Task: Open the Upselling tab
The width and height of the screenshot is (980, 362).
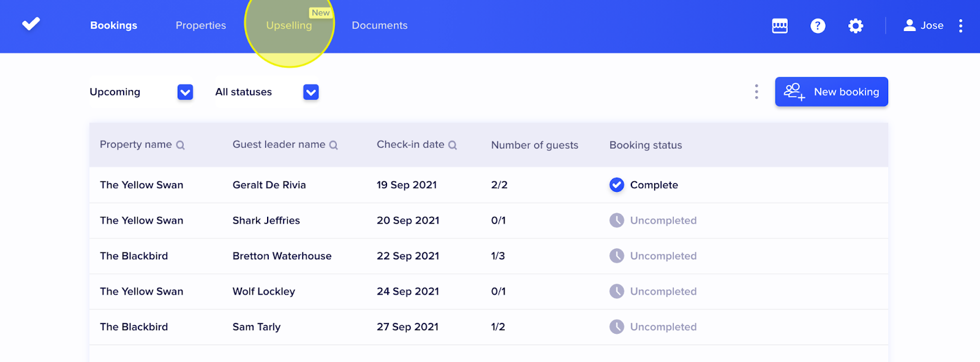Action: point(289,26)
